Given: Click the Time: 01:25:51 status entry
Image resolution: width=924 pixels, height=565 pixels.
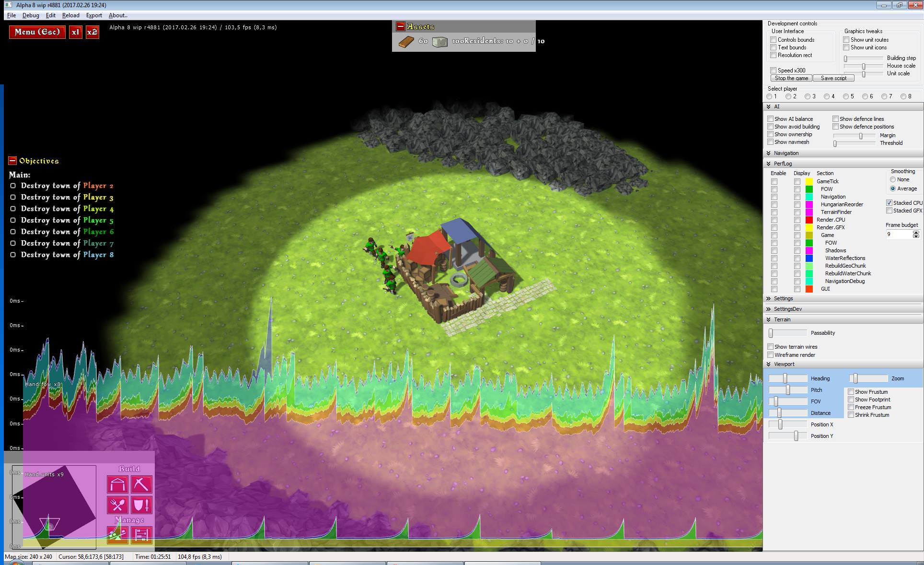Looking at the screenshot, I should pos(153,557).
